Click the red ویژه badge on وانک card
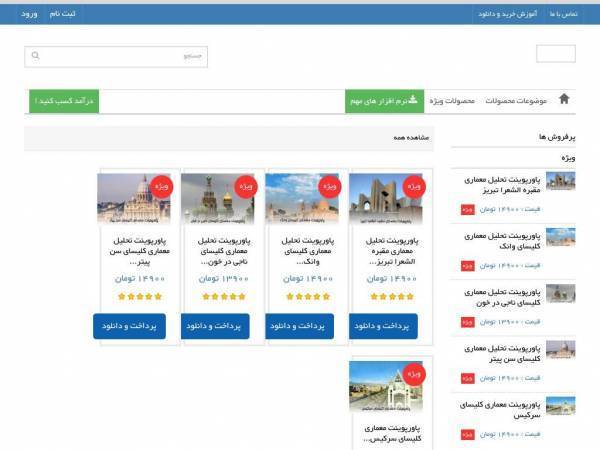The image size is (600, 450). coord(329,187)
